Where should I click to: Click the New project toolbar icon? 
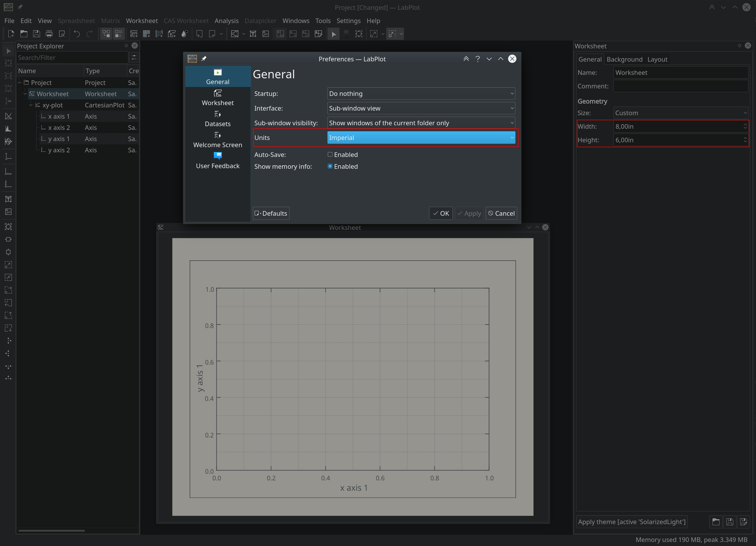[11, 34]
